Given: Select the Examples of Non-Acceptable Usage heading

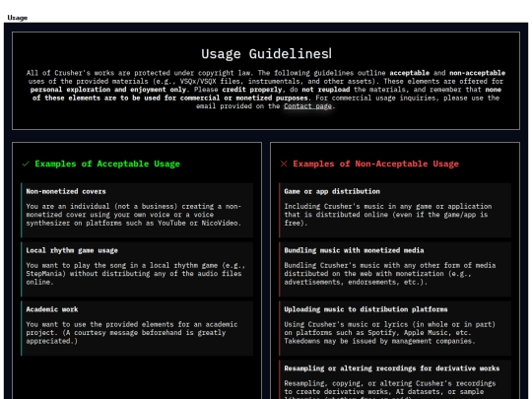Looking at the screenshot, I should pos(375,164).
